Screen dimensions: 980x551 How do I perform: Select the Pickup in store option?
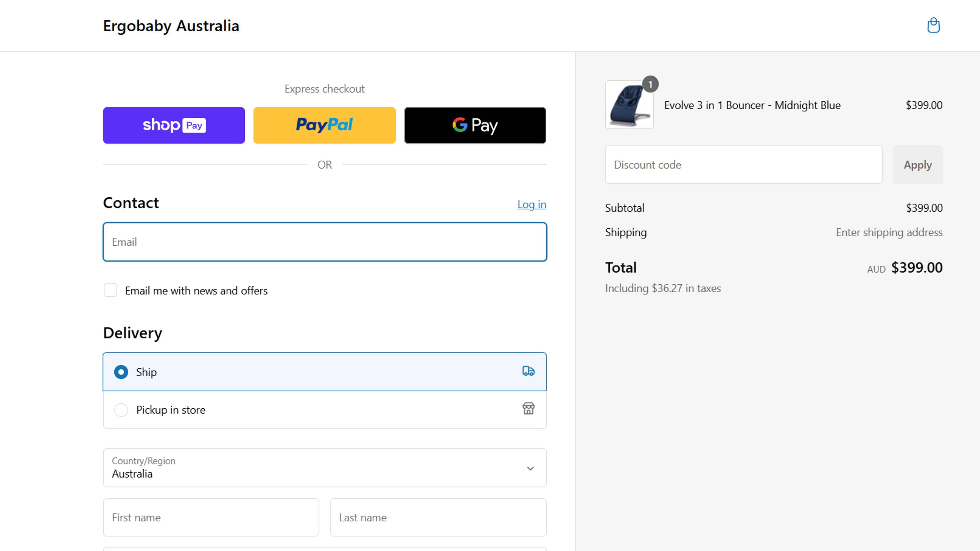(x=325, y=409)
